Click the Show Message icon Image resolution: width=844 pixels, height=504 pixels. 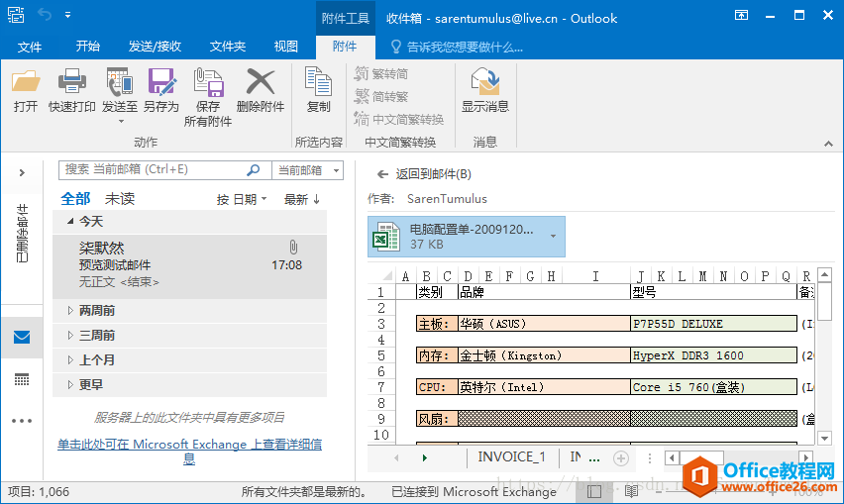click(x=484, y=83)
